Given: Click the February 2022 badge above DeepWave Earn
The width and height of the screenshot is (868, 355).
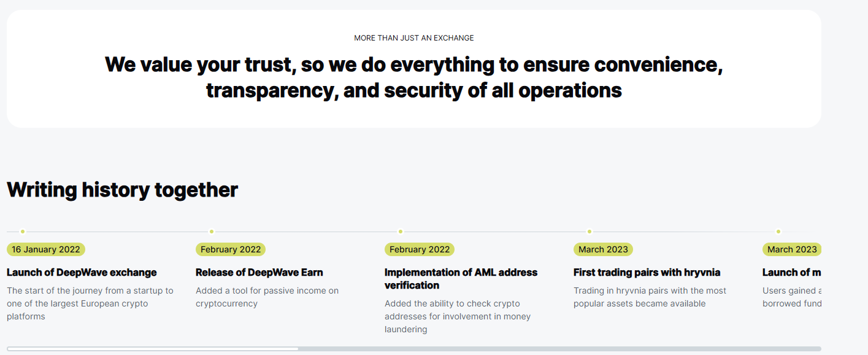Looking at the screenshot, I should (231, 249).
